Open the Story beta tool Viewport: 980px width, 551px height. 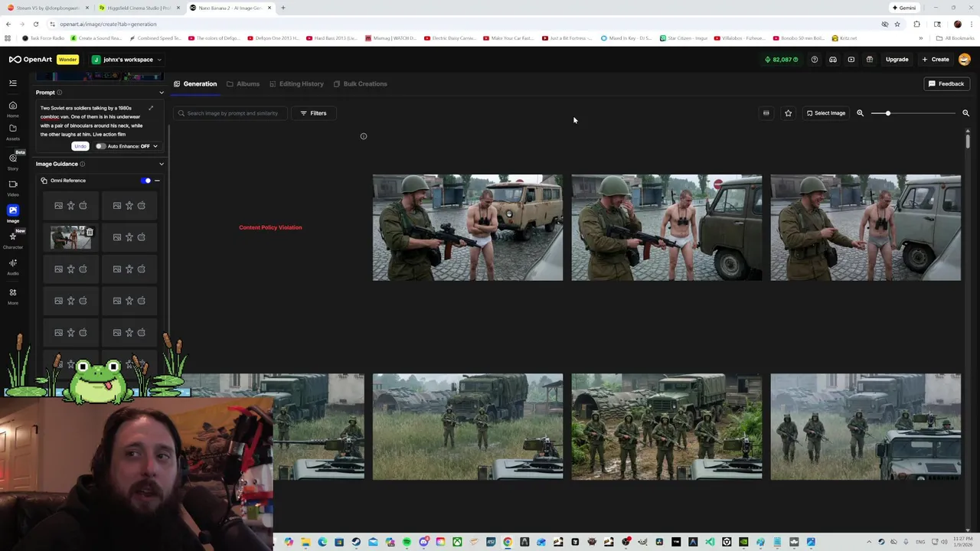pyautogui.click(x=13, y=161)
